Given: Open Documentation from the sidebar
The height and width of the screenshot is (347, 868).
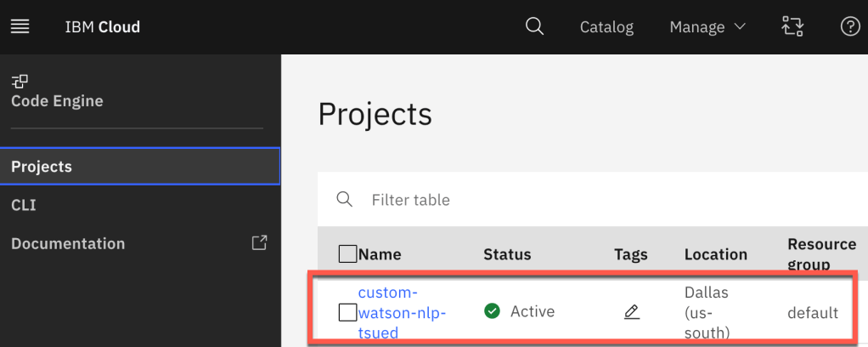Looking at the screenshot, I should click(68, 243).
